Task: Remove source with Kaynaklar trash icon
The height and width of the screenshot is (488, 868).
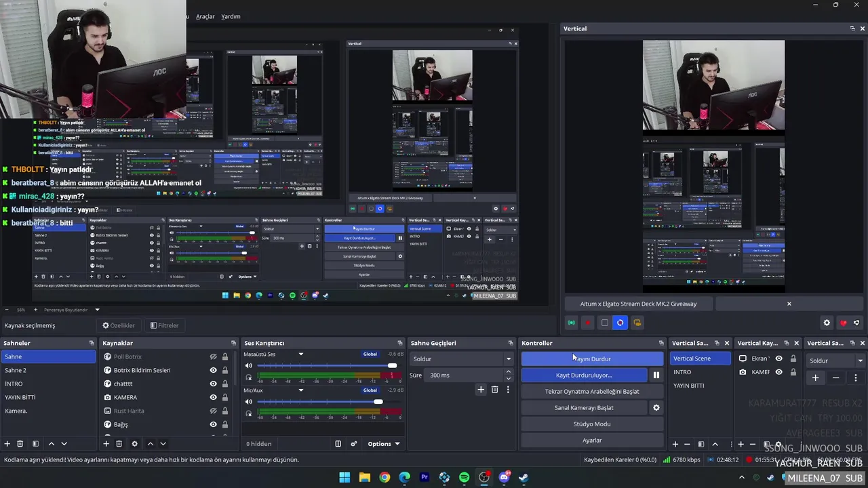Action: click(119, 444)
